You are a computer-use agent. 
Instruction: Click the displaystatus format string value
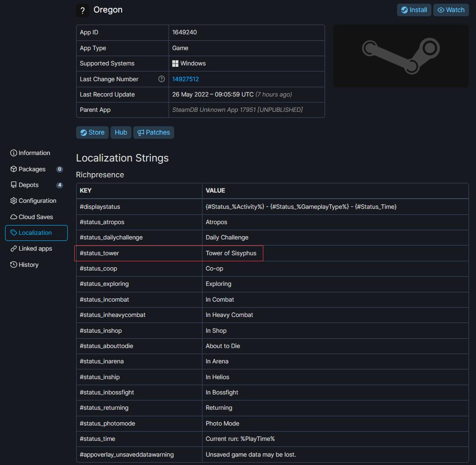tap(301, 207)
